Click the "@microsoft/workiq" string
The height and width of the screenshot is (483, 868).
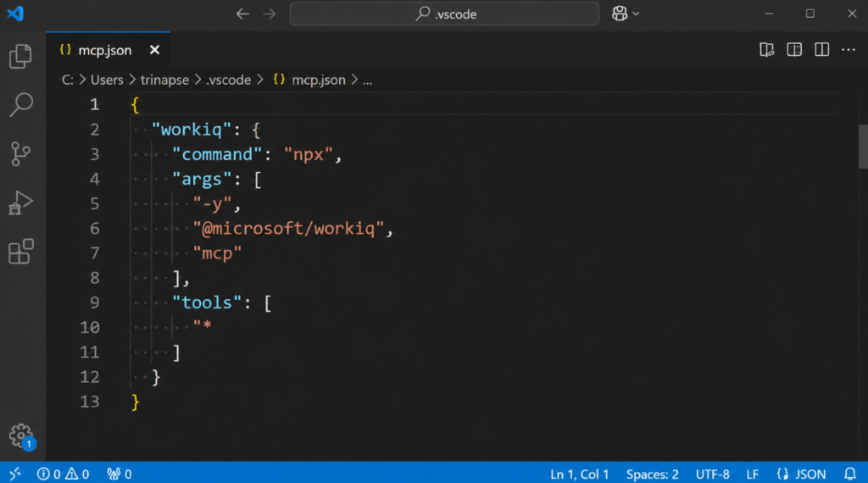point(288,229)
